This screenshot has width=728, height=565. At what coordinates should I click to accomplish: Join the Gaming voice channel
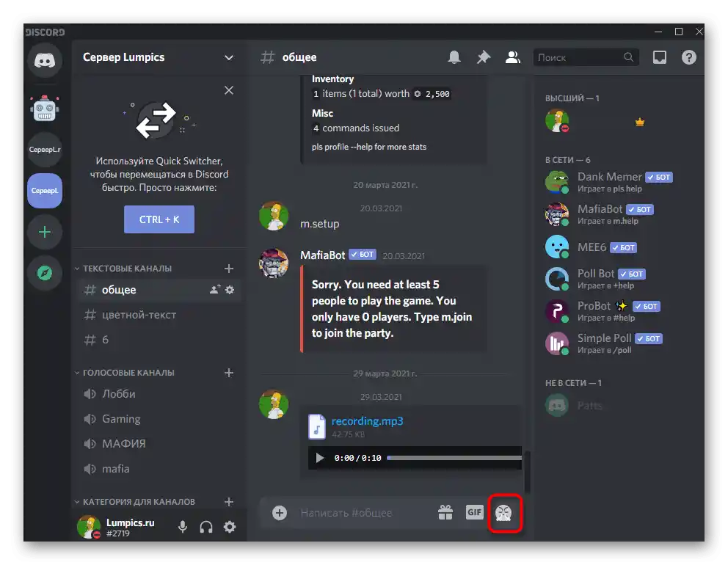(160, 419)
